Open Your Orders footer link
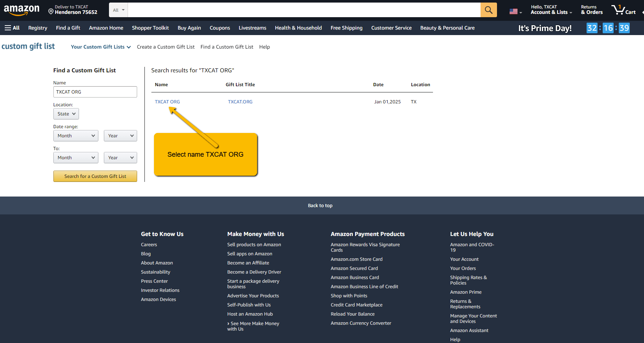644x343 pixels. [463, 268]
